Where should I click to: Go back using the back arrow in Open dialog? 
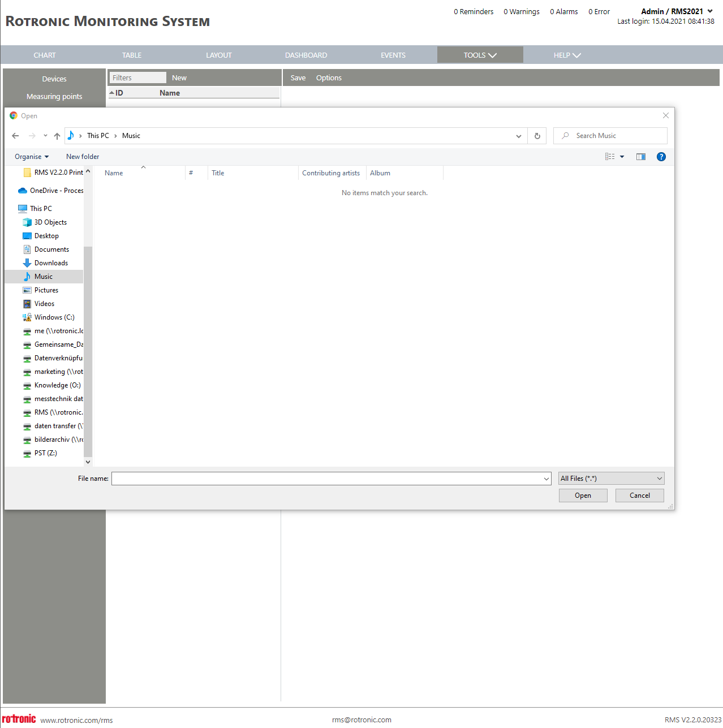click(x=15, y=136)
